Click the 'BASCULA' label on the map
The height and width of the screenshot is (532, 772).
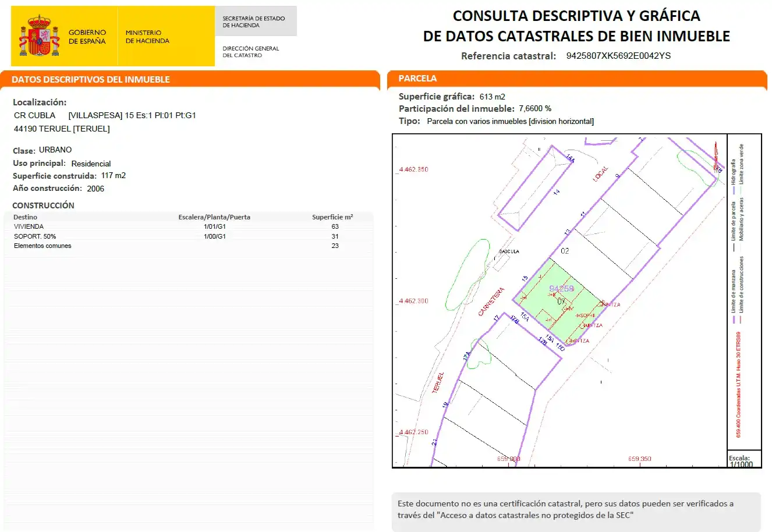(x=509, y=251)
